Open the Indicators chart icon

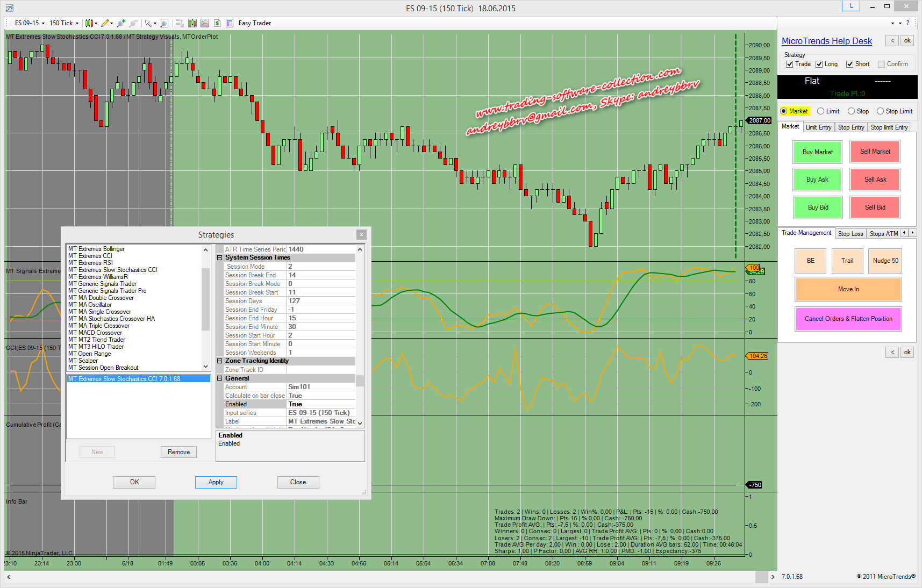[205, 23]
